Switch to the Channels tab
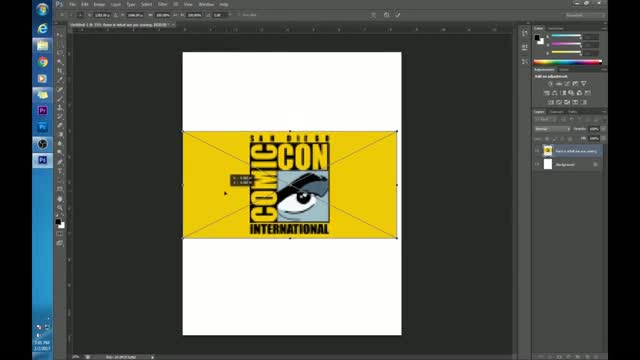The image size is (640, 360). pos(556,112)
